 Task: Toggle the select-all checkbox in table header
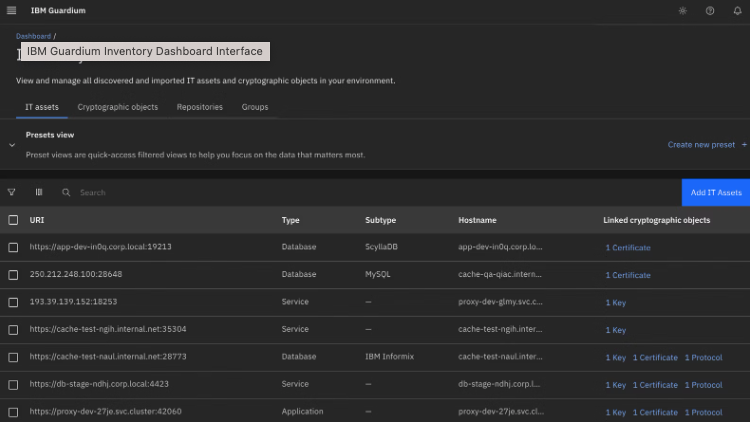coord(13,220)
